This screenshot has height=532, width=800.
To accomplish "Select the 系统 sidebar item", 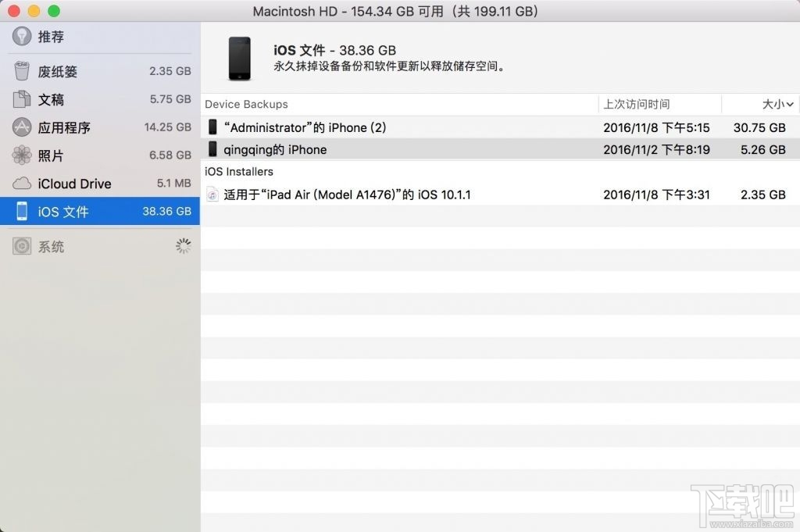I will (x=47, y=246).
